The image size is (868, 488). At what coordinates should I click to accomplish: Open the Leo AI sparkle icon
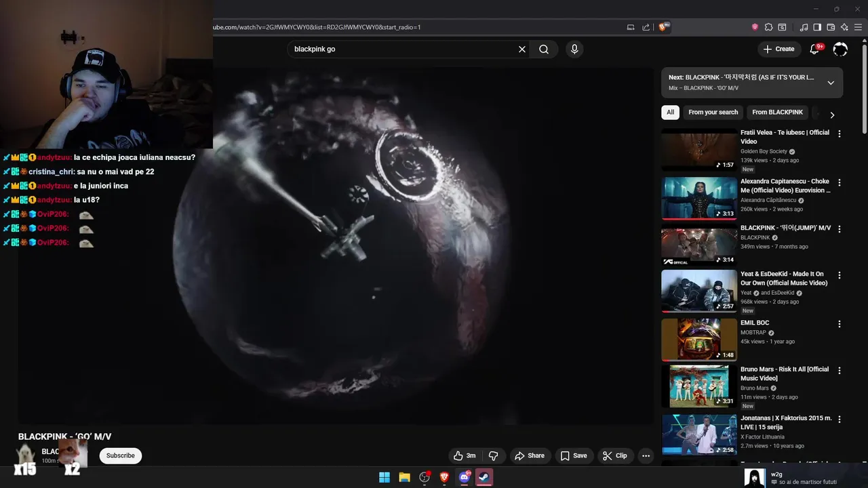tap(844, 27)
